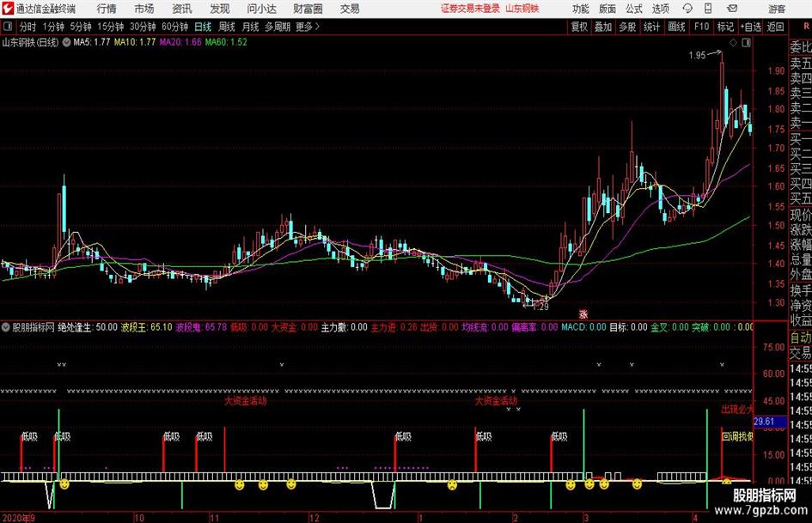Open the 市场 menu
The width and height of the screenshot is (812, 523).
[x=144, y=9]
